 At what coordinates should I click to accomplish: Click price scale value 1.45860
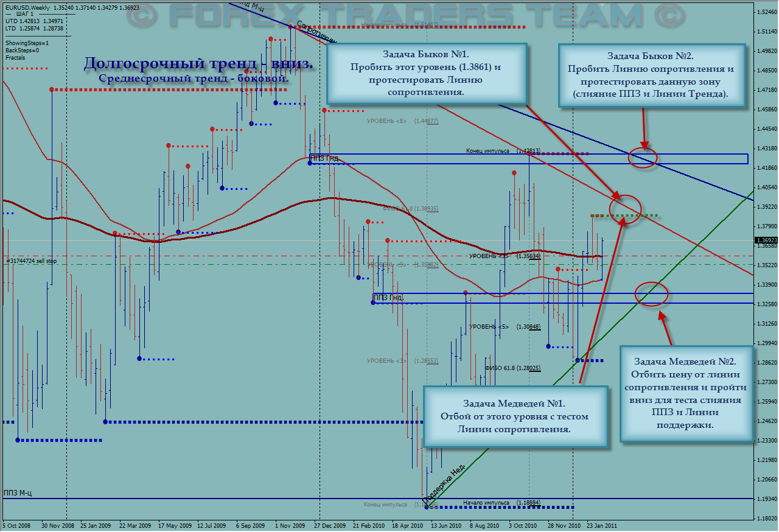click(x=766, y=110)
